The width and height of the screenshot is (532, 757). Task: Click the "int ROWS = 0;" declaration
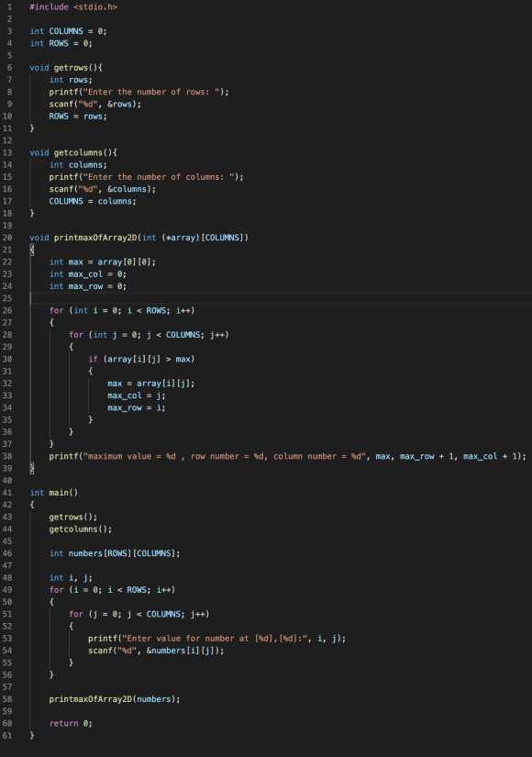(61, 43)
